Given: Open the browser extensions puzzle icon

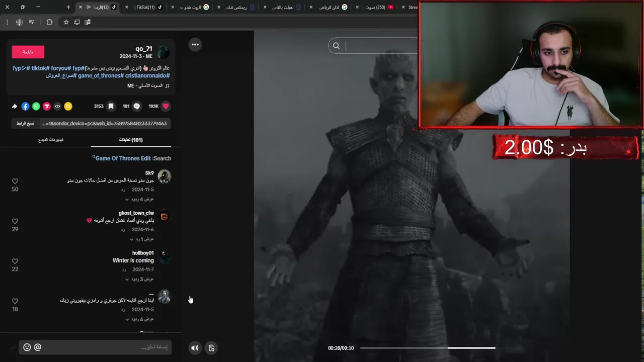Looking at the screenshot, I should click(49, 22).
